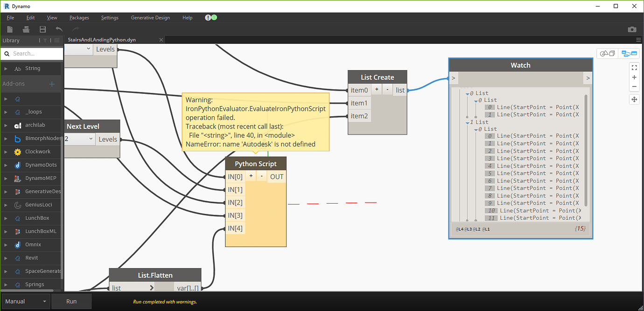Add an input with the plus on List Create
Image resolution: width=644 pixels, height=311 pixels.
[377, 90]
